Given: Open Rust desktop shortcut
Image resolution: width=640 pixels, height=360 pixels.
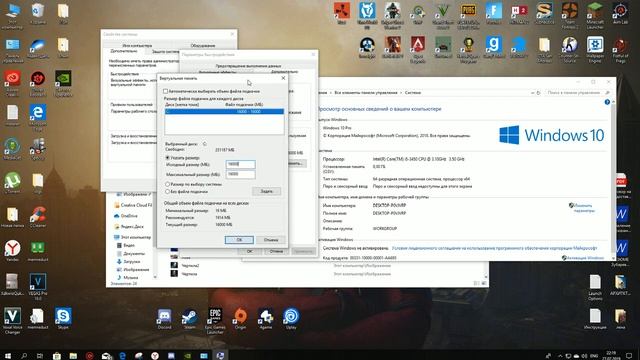Looking at the screenshot, I should tap(342, 13).
